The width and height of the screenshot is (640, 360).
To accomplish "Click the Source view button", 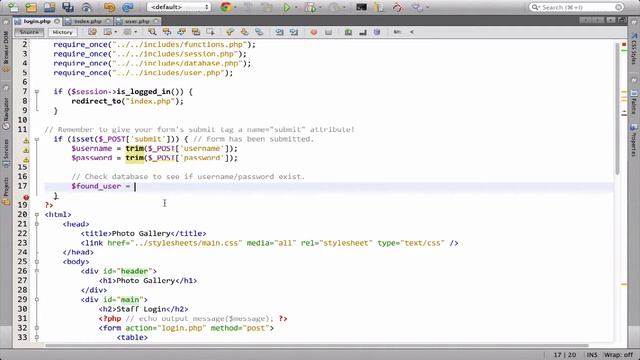I will (29, 32).
